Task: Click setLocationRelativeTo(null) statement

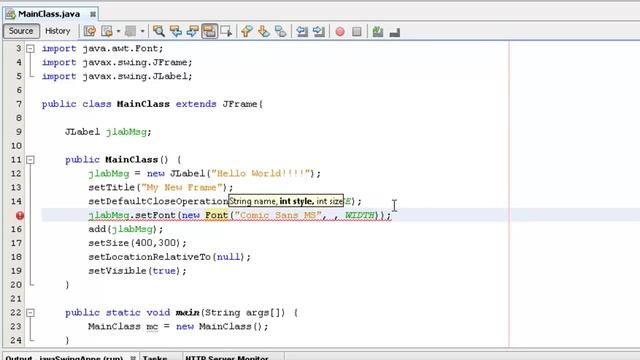Action: tap(169, 257)
